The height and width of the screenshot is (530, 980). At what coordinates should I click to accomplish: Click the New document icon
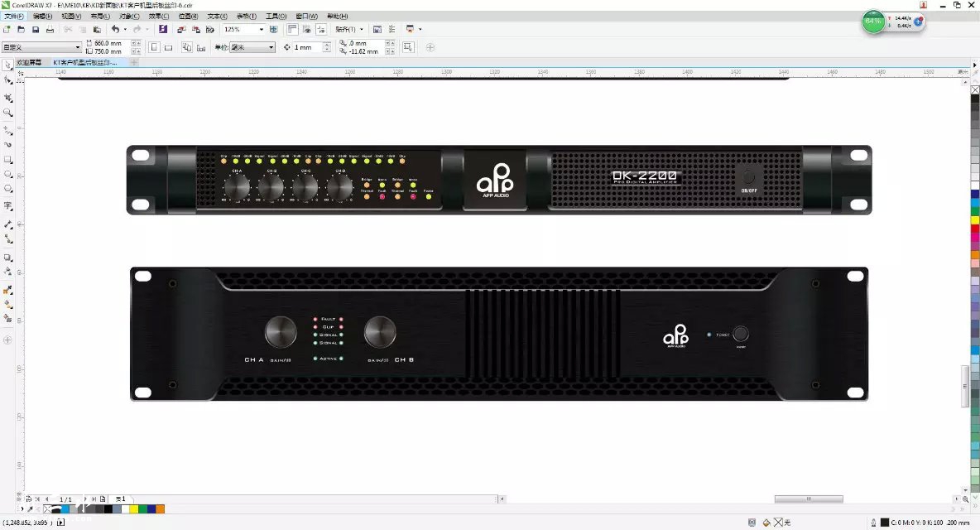tap(7, 29)
